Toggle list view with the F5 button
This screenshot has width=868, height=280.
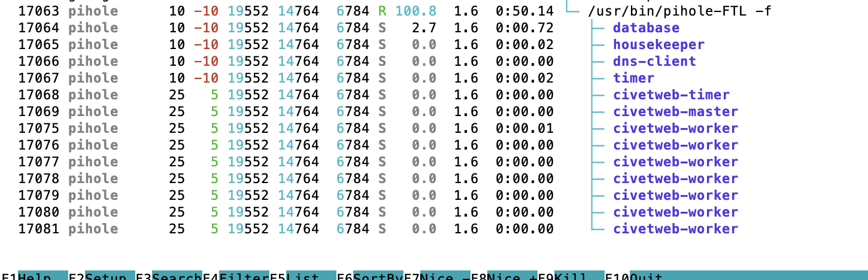(303, 276)
